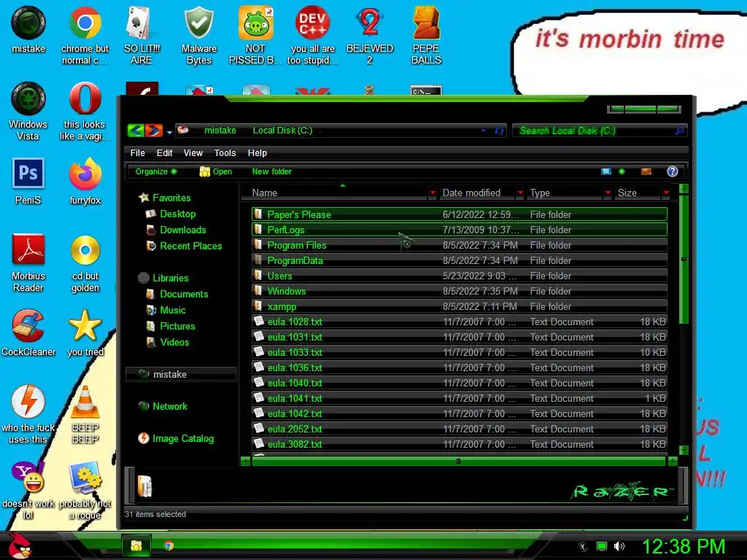The image size is (747, 560).
Task: Open the Windows Vista recycle icon
Action: click(x=28, y=111)
